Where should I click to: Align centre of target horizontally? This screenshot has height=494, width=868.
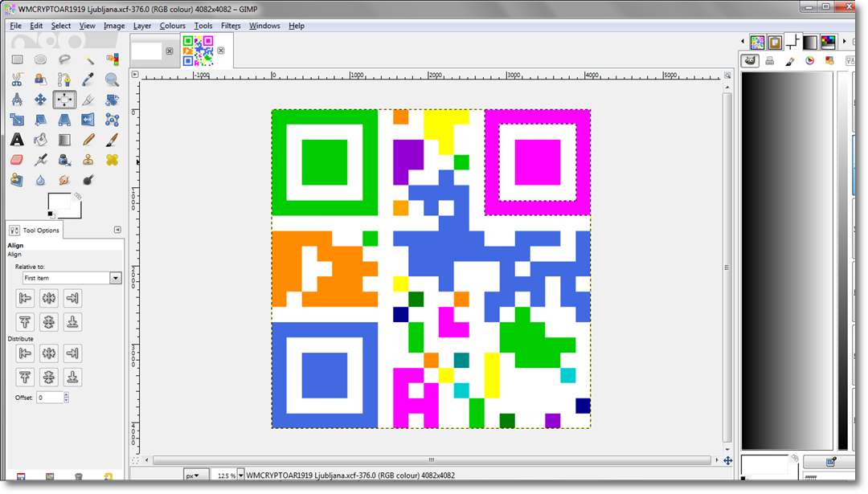(x=49, y=298)
